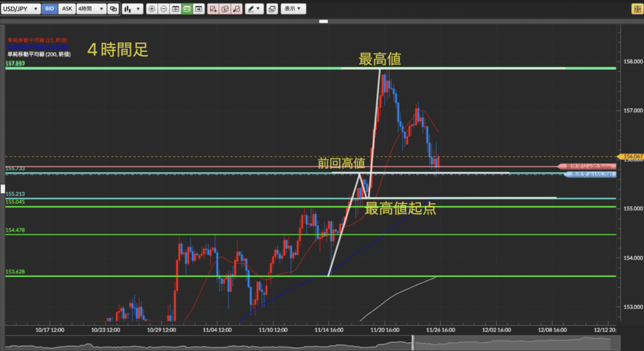Click the bottom chart navigator scroll handle
Viewport: 644px width, 351px height.
(413, 343)
